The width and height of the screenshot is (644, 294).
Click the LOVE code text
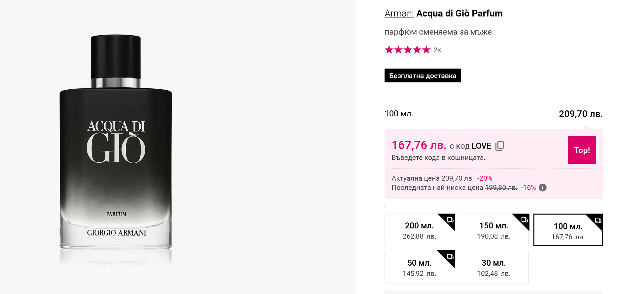tap(481, 146)
